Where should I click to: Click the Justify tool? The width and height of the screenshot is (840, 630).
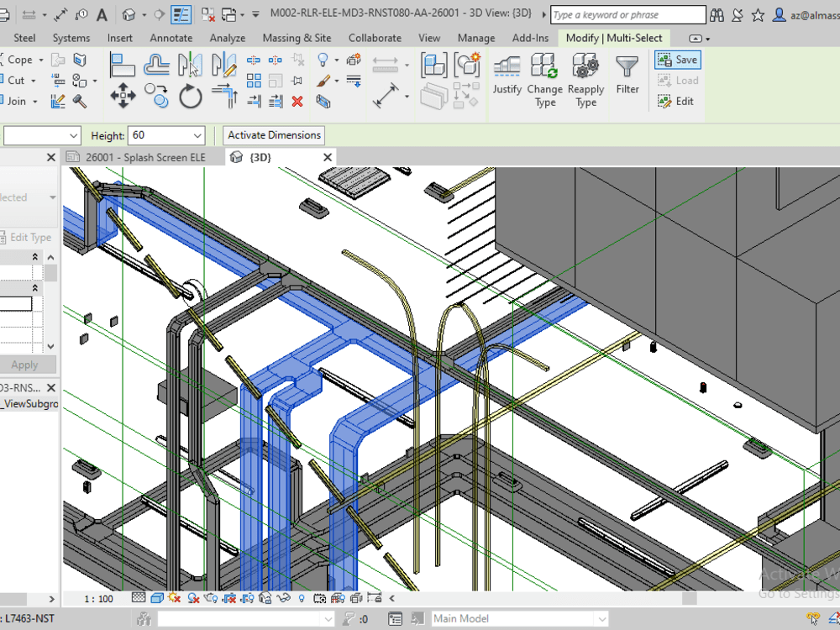pos(507,75)
